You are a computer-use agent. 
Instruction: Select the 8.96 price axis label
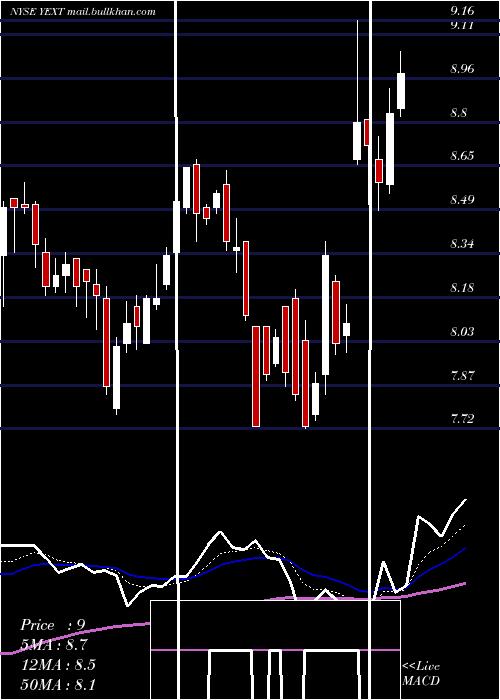click(462, 69)
